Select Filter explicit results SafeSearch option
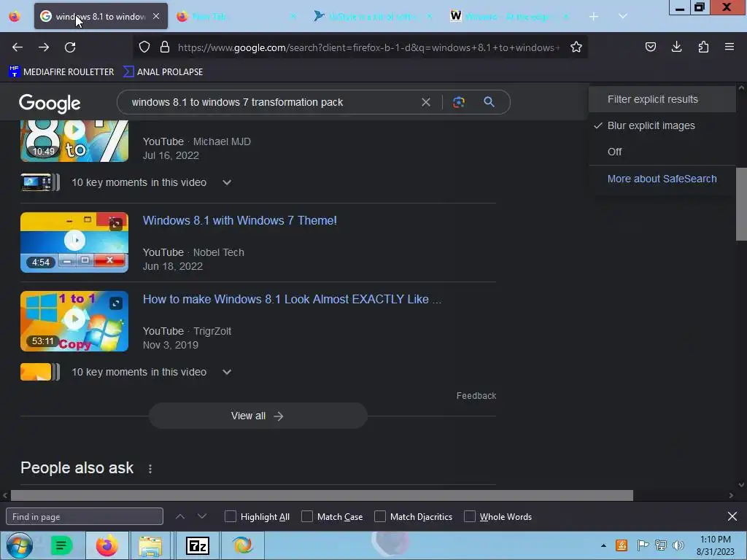747x560 pixels. (x=662, y=99)
